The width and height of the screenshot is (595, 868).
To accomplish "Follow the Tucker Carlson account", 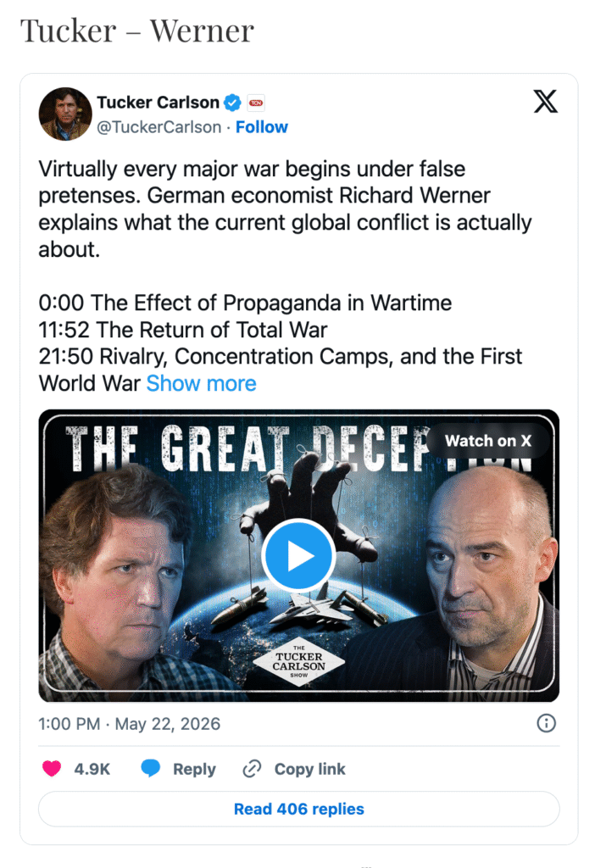I will (x=262, y=127).
